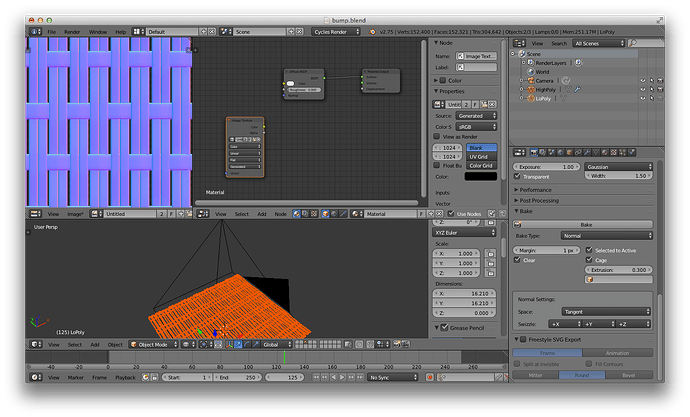
Task: Click the play animation button in timeline
Action: [342, 377]
